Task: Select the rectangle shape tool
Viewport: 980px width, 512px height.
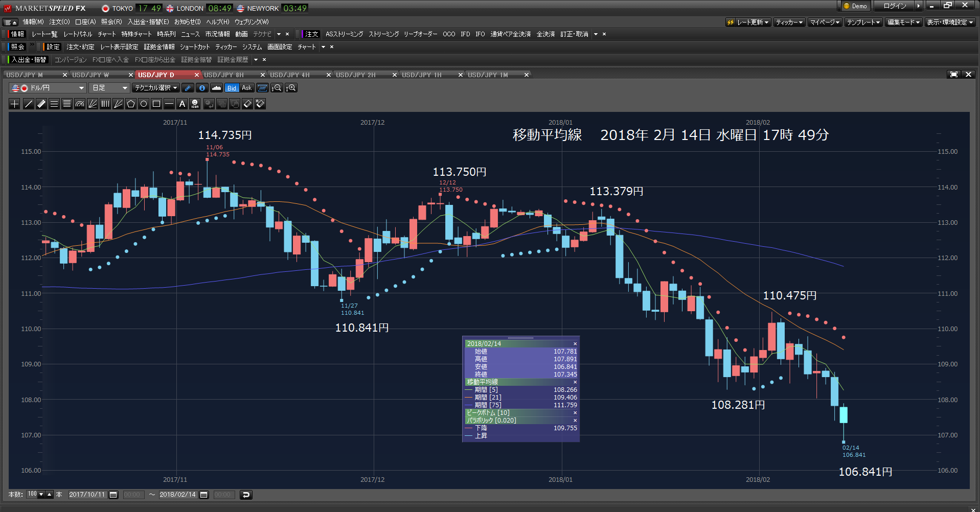Action: (156, 104)
